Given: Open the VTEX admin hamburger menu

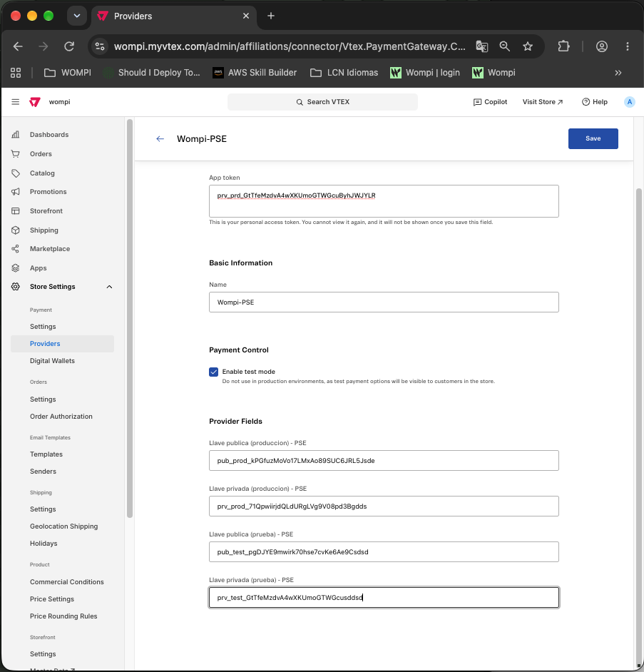Looking at the screenshot, I should pos(16,102).
